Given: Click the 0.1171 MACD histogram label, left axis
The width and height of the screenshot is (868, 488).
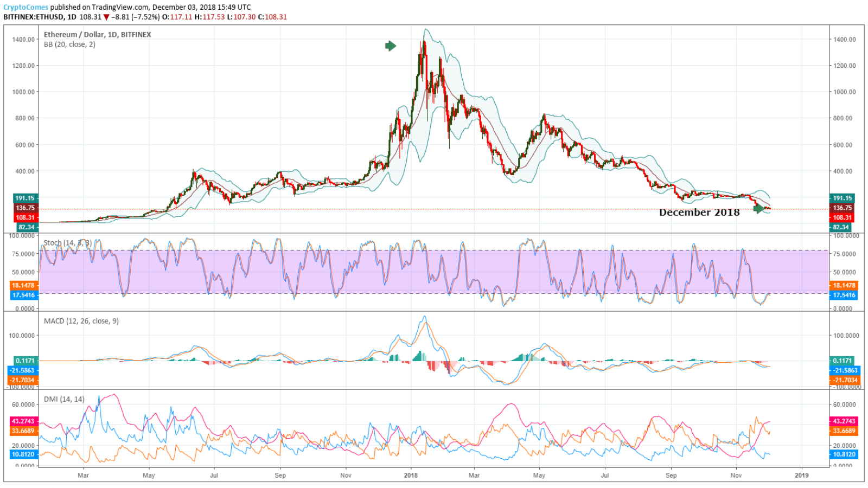Looking at the screenshot, I should tap(25, 361).
